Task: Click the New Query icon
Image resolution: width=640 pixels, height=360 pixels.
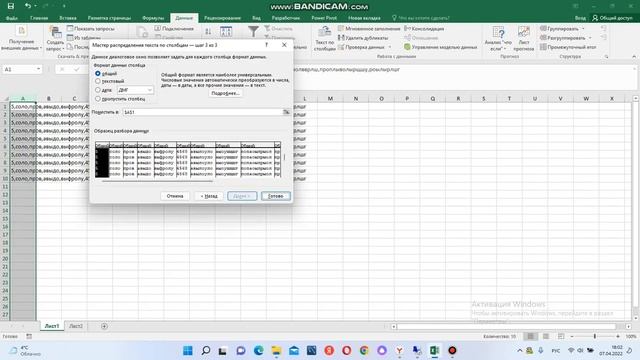Action: 55,32
